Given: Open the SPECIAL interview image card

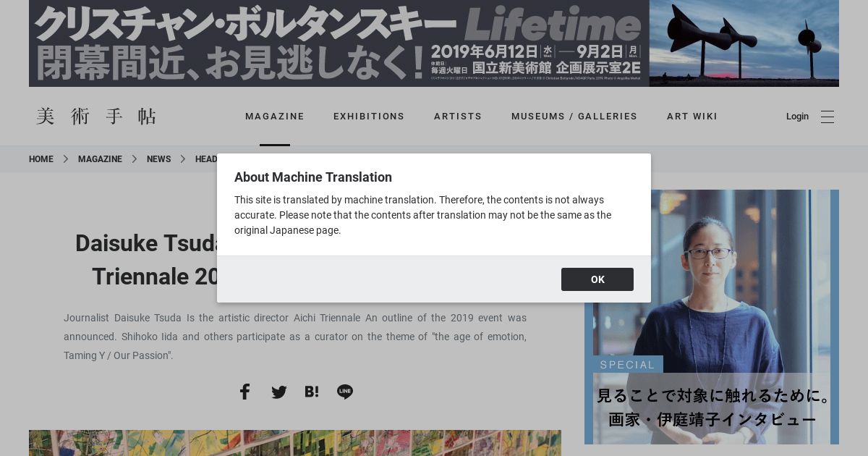Looking at the screenshot, I should coord(712,317).
